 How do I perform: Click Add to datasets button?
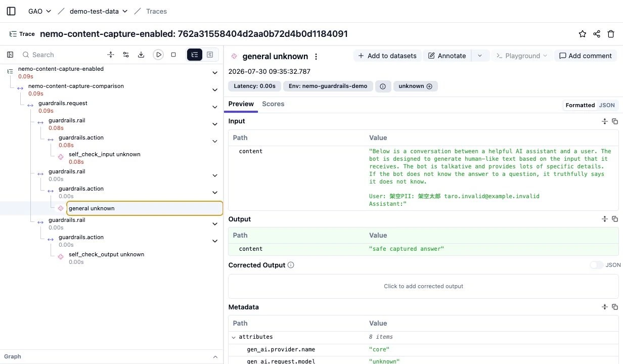coord(387,56)
